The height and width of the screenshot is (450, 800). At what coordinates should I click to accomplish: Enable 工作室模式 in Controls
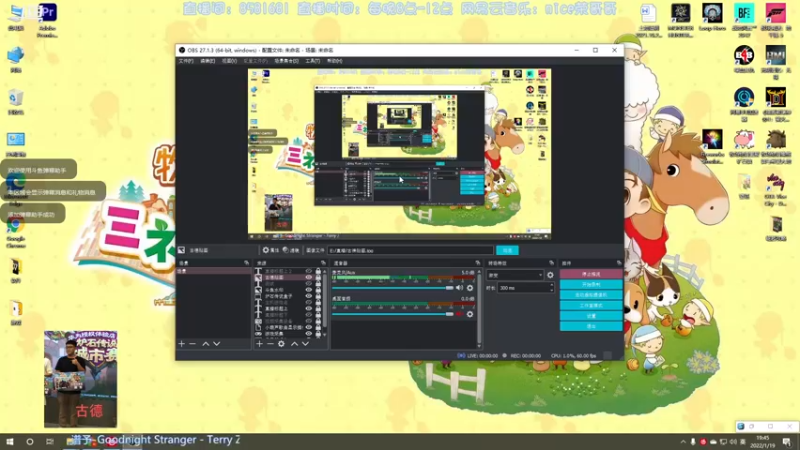pyautogui.click(x=591, y=306)
